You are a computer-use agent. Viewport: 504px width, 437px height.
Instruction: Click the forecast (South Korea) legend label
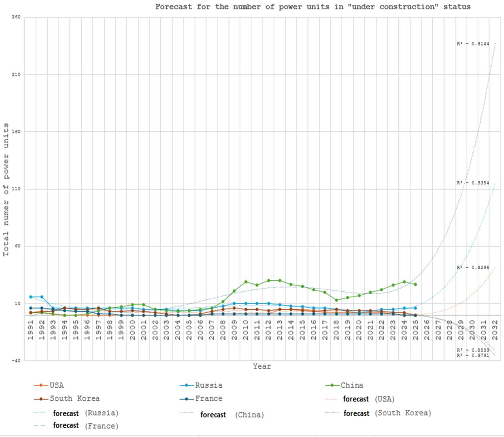point(387,413)
